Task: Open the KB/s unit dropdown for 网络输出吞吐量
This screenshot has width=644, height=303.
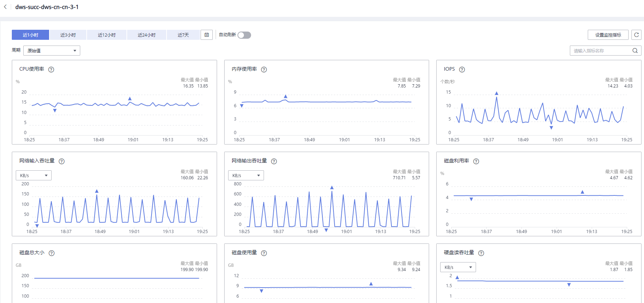Action: [246, 175]
